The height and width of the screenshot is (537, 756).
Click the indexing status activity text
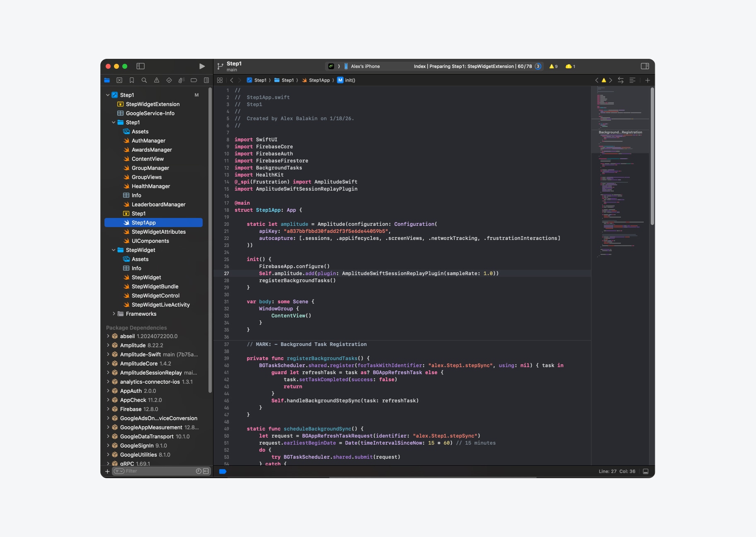coord(472,66)
